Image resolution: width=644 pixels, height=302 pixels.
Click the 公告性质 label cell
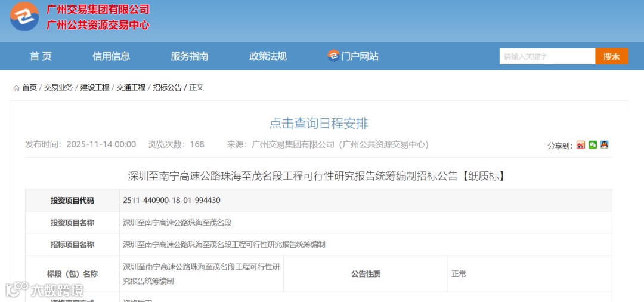click(x=366, y=274)
